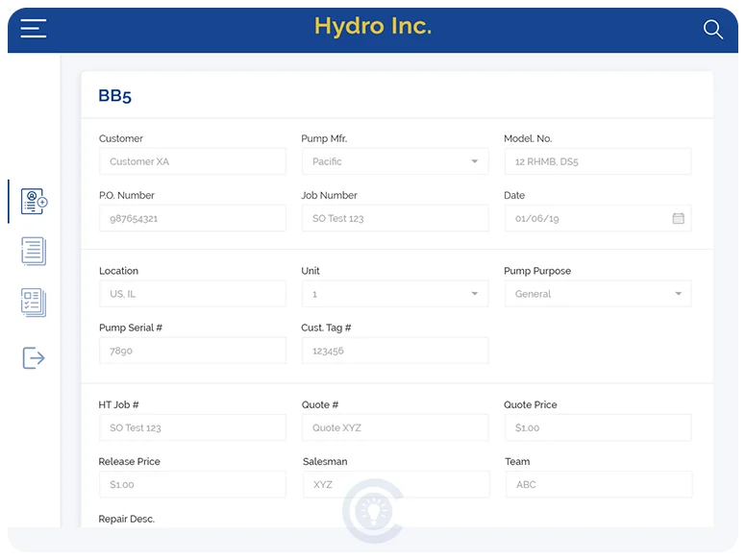Focus the Pump Serial # field
Viewport: 746px width, 560px height.
[x=192, y=351]
